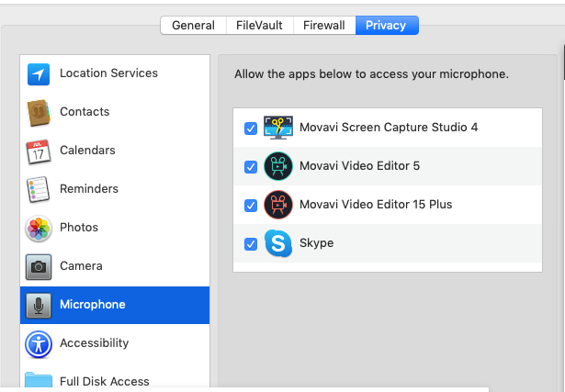Uncheck Movavi Screen Capture Studio 4 microphone access
The width and height of the screenshot is (565, 392).
tap(251, 129)
